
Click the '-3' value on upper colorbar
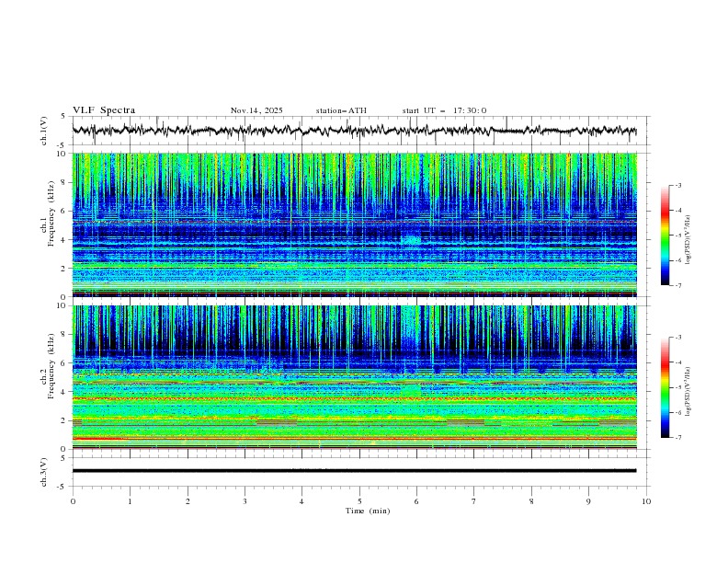click(x=677, y=185)
